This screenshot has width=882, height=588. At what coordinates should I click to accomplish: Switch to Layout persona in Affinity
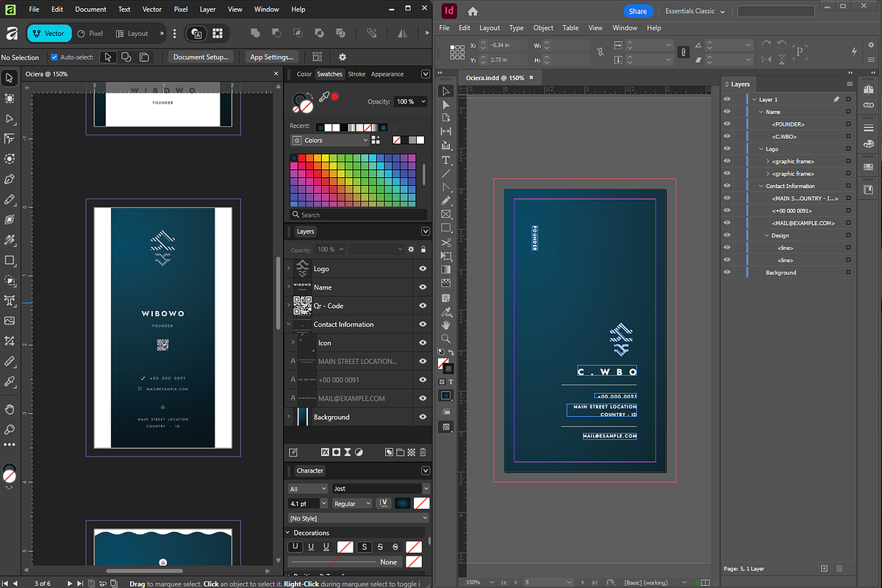[x=132, y=33]
